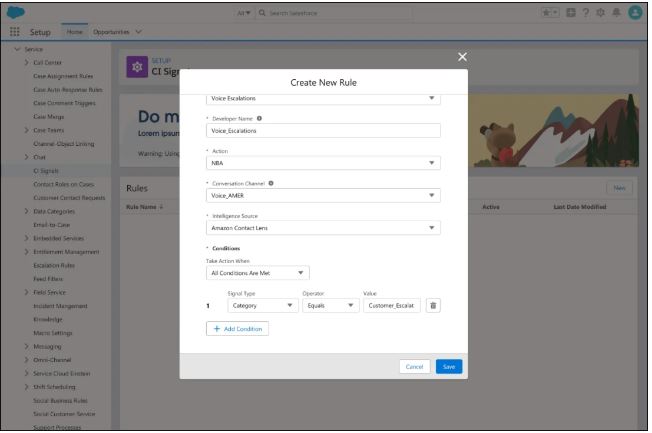
Task: Save the new rule
Action: pyautogui.click(x=449, y=367)
